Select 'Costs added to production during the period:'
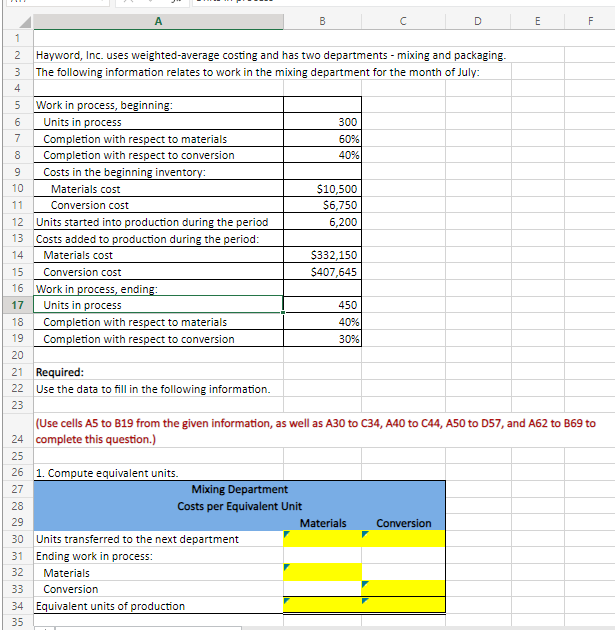 158,239
